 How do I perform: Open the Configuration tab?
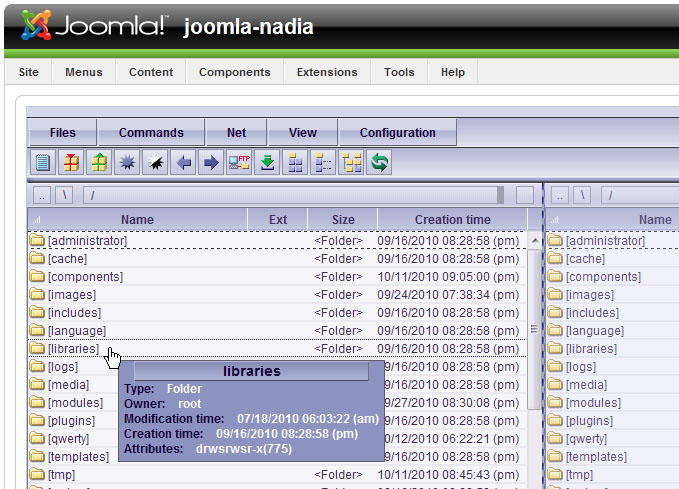(x=398, y=133)
